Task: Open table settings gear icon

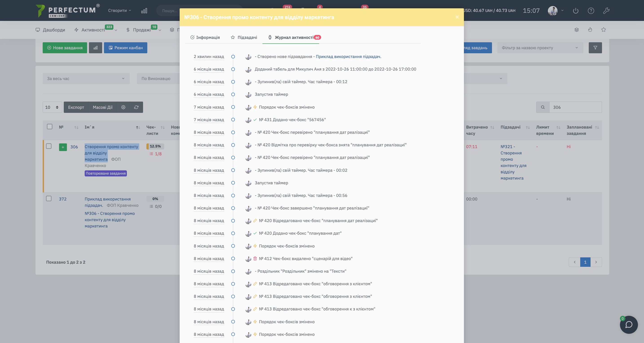Action: [123, 107]
